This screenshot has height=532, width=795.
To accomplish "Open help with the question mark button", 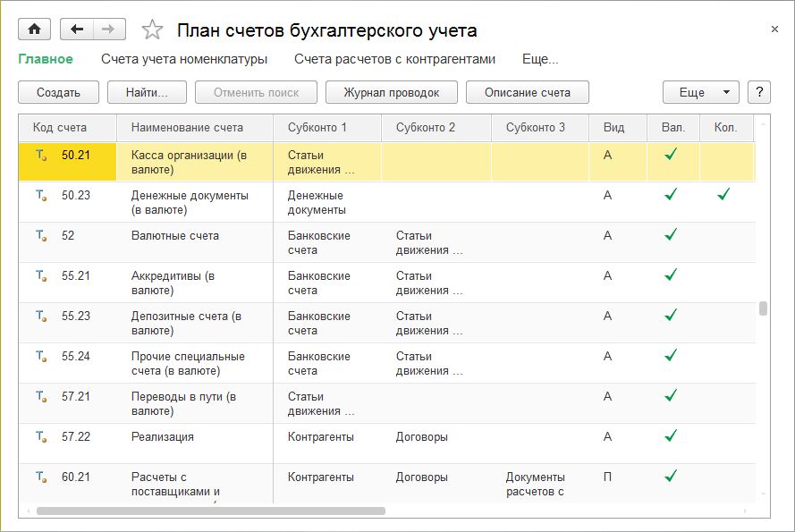I will coord(758,92).
